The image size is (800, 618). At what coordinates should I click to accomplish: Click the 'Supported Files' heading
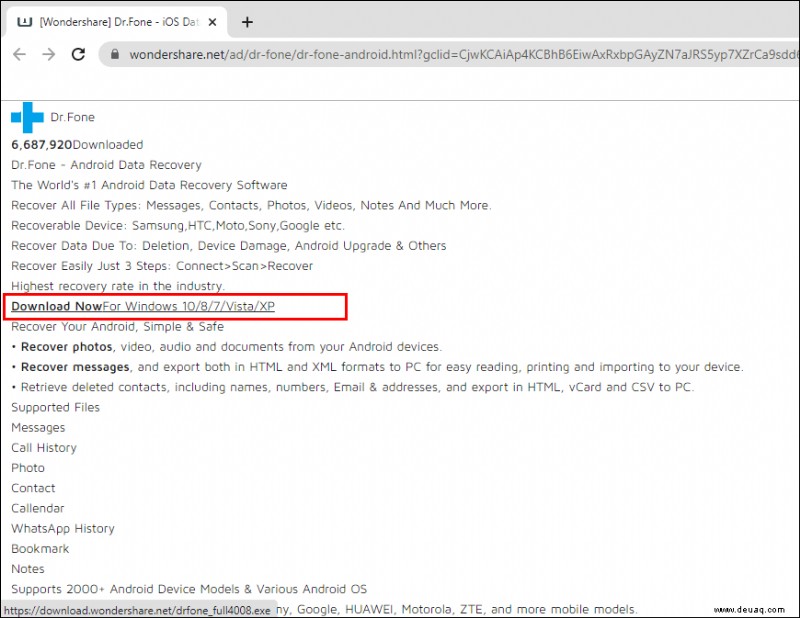pos(56,407)
